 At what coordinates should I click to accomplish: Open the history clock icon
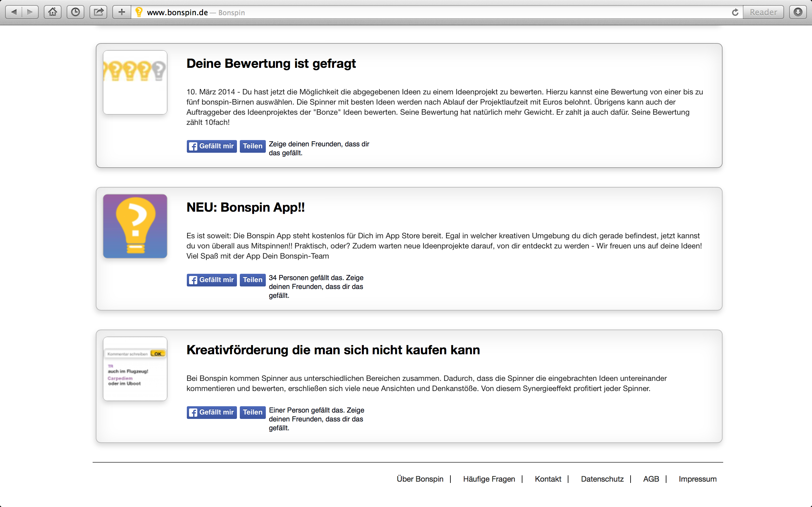pyautogui.click(x=75, y=12)
